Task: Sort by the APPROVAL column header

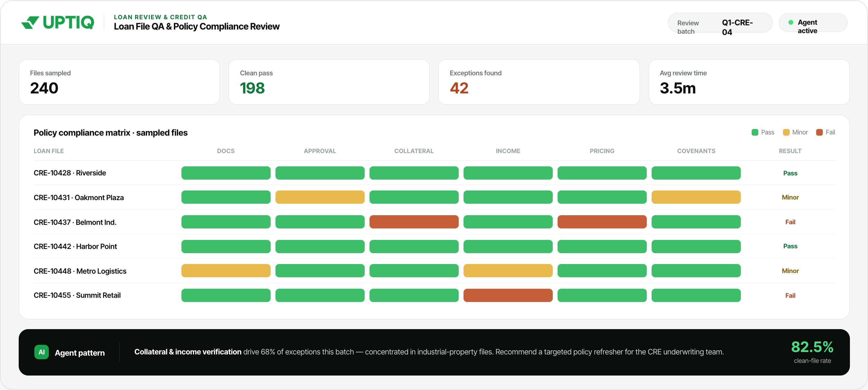Action: click(x=320, y=151)
